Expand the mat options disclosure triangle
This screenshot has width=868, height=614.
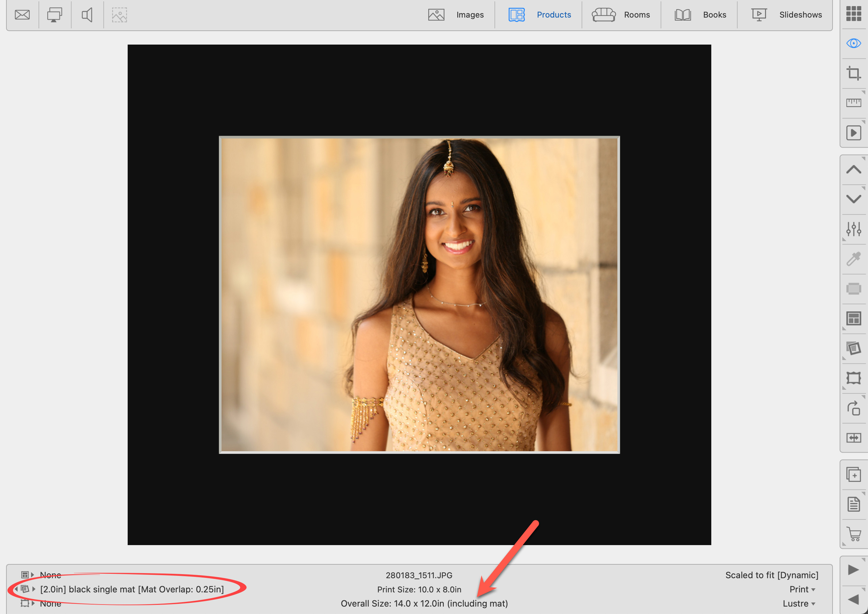(x=34, y=589)
